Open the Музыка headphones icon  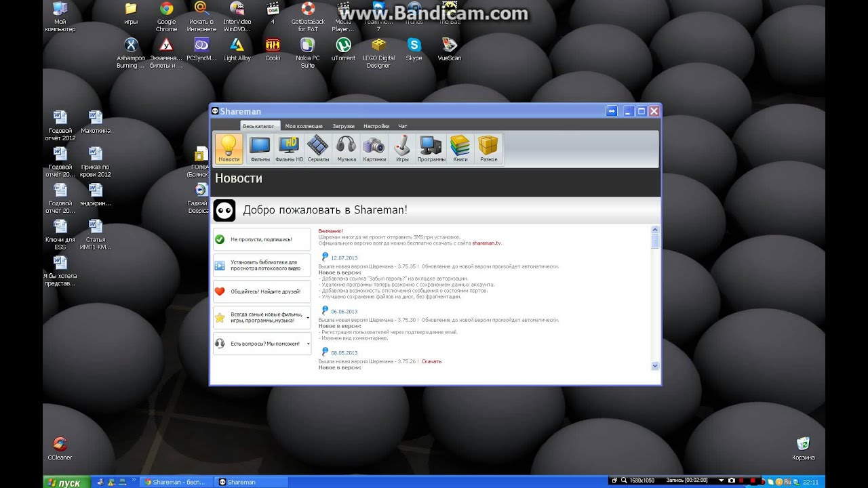pyautogui.click(x=347, y=148)
